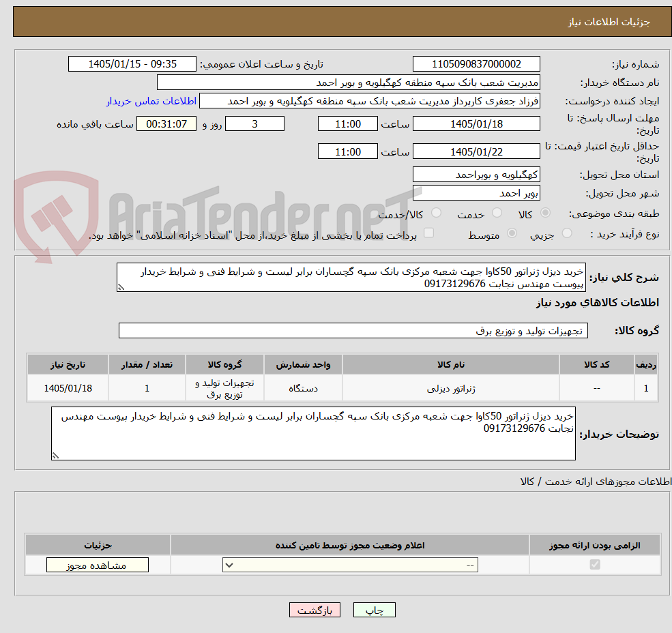The width and height of the screenshot is (672, 633).
Task: Click the نام کالا column header
Action: pyautogui.click(x=450, y=364)
